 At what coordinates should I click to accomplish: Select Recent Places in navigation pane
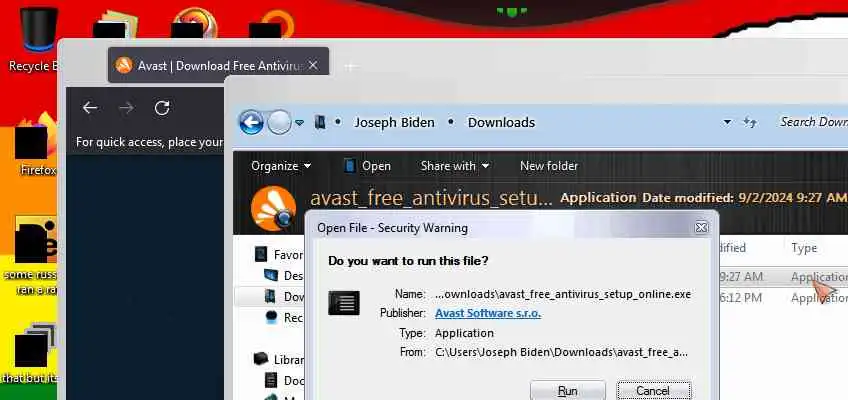tap(284, 317)
